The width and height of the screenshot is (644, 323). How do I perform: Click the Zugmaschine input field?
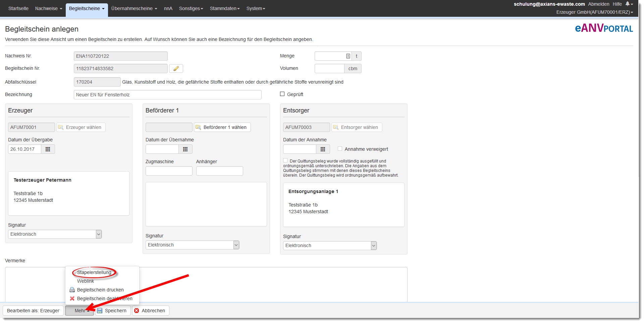169,171
